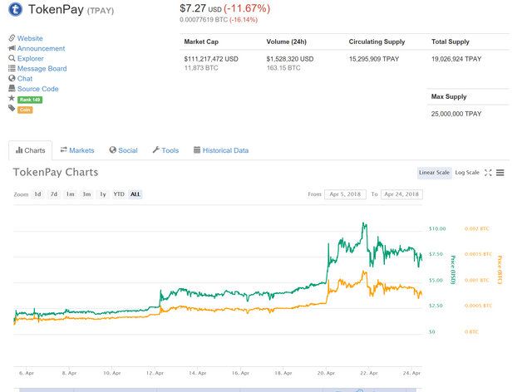Switch to the Tools tab
This screenshot has width=532, height=392.
pyautogui.click(x=165, y=150)
